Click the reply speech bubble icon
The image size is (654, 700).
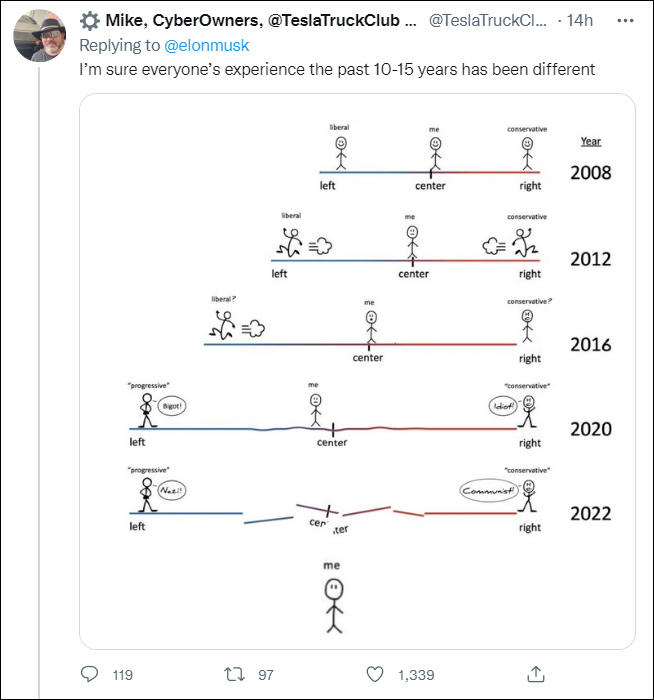89,674
